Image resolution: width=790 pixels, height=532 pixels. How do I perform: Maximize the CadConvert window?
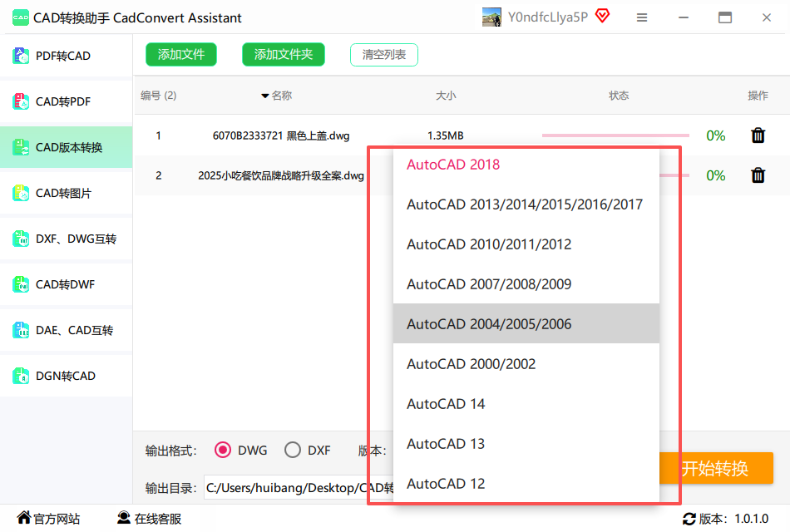(724, 17)
